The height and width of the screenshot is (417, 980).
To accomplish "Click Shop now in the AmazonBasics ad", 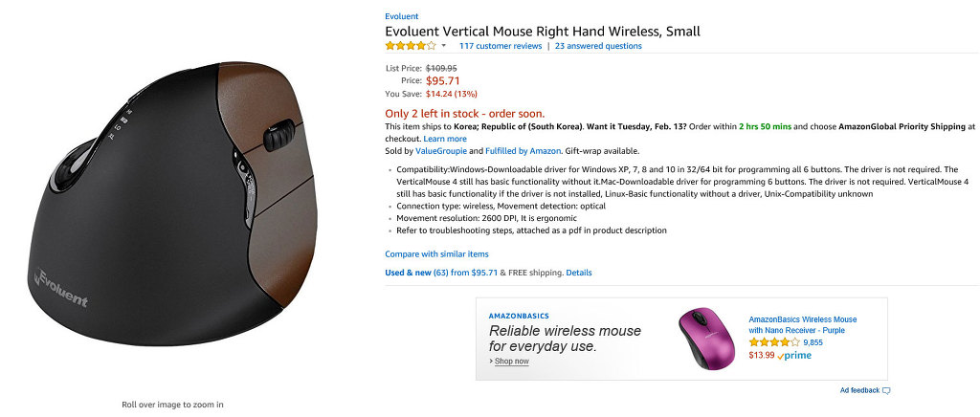I will (x=511, y=362).
